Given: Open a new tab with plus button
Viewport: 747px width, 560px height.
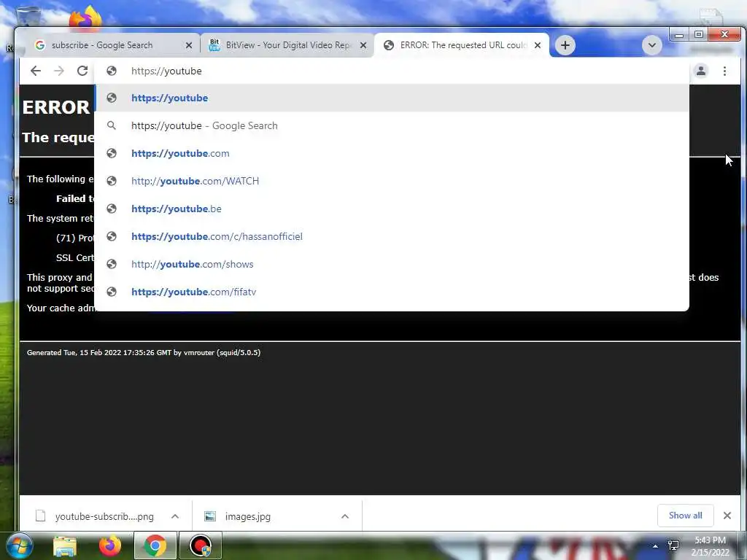Looking at the screenshot, I should (x=565, y=45).
